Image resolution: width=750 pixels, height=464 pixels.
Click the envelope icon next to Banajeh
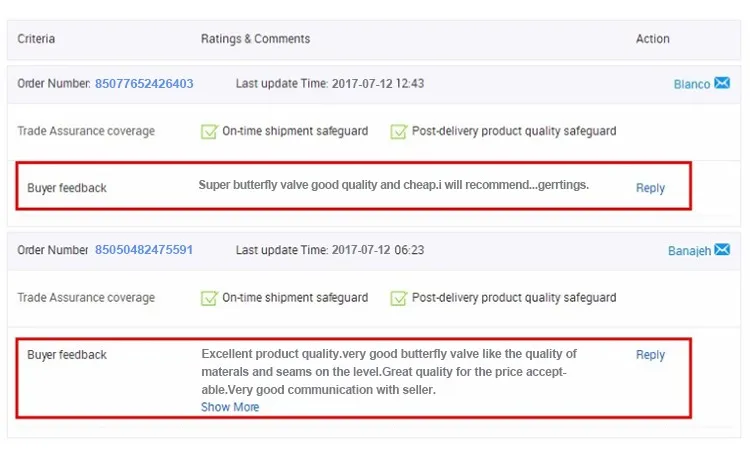pos(722,250)
